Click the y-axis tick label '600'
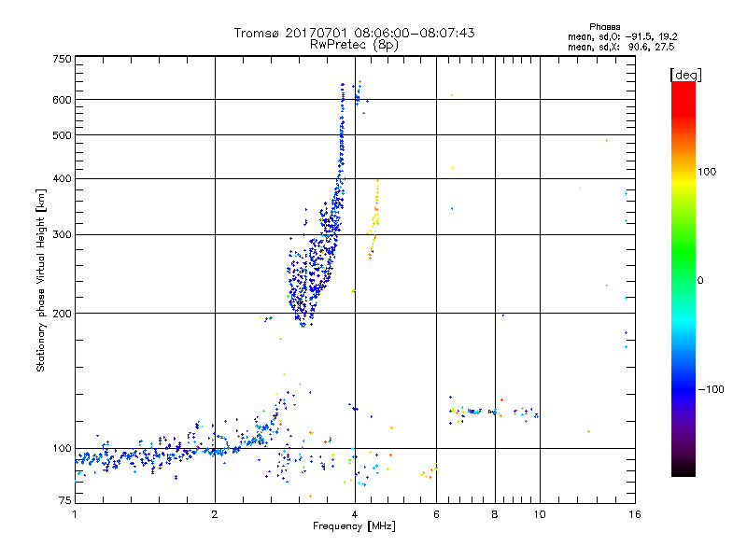Viewport: 747px width, 560px height. pos(62,100)
